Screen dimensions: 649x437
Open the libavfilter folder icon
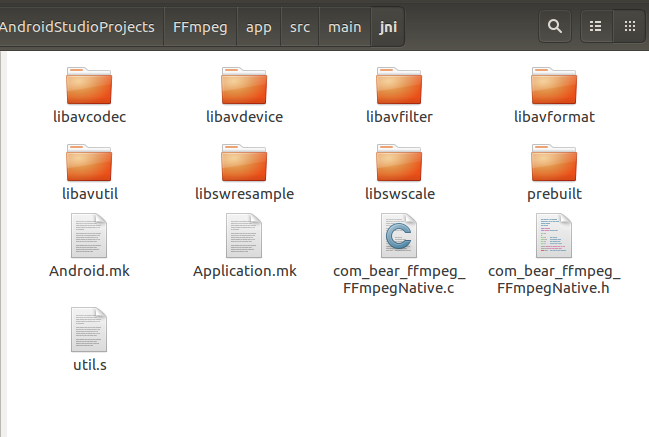399,86
